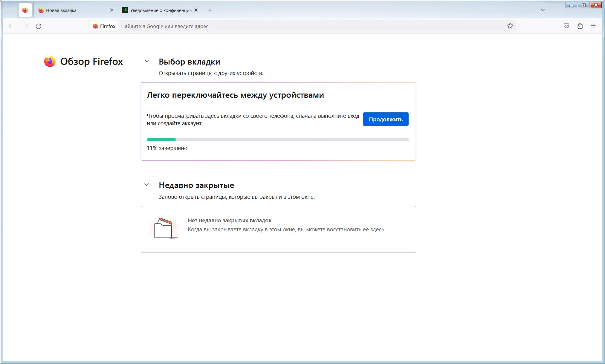Click the back navigation arrow
This screenshot has width=605, height=364.
(x=12, y=26)
